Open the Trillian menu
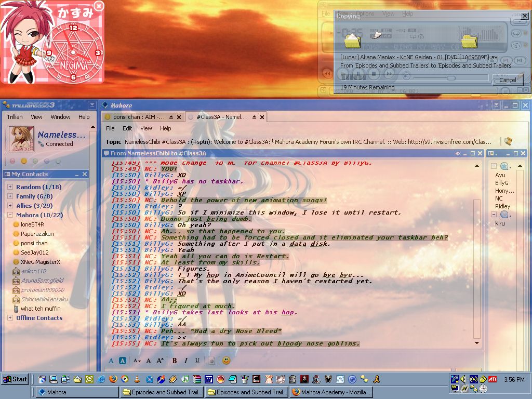Screen dimensions: 532x399 pyautogui.click(x=15, y=117)
